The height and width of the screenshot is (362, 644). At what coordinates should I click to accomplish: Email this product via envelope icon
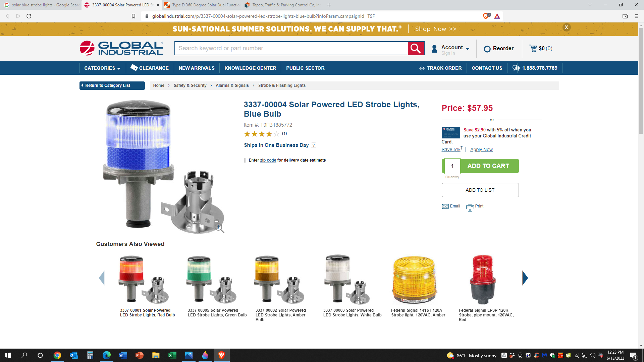coord(445,206)
